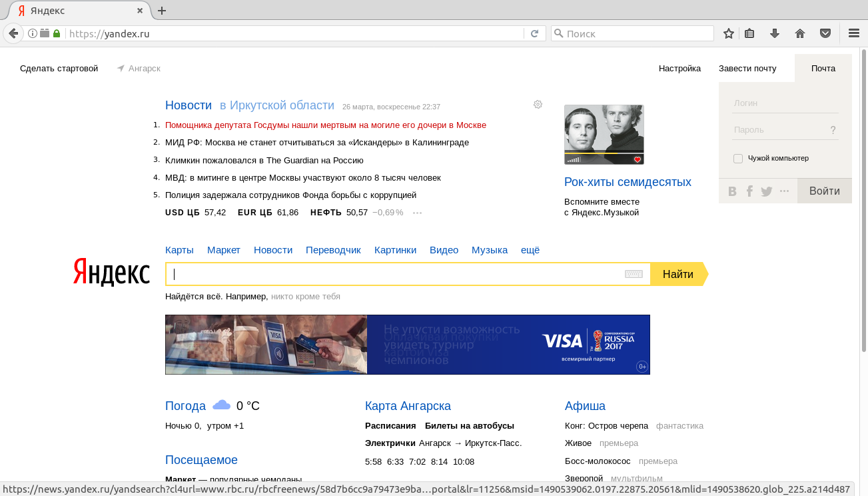This screenshot has height=496, width=868.
Task: Open the Карта Ангарска link
Action: pyautogui.click(x=408, y=406)
